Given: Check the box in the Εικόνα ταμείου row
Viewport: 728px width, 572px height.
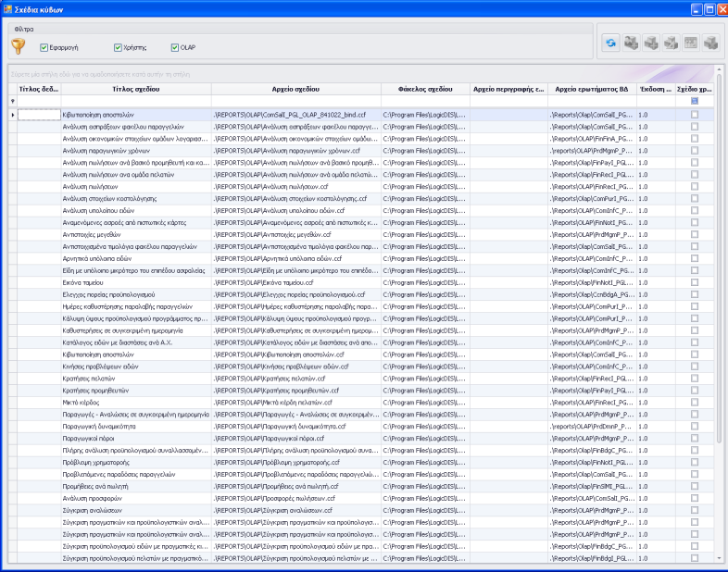Looking at the screenshot, I should [x=695, y=282].
